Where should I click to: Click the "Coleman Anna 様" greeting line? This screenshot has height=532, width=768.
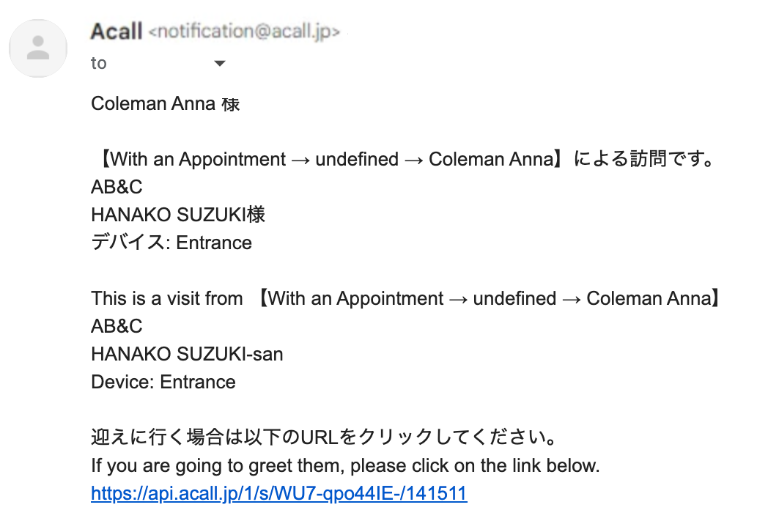165,104
